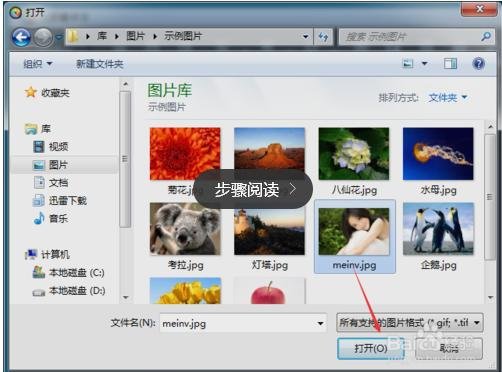Select the 水母.jpg jellyfish thumbnail
This screenshot has width=502, height=372.
click(438, 154)
